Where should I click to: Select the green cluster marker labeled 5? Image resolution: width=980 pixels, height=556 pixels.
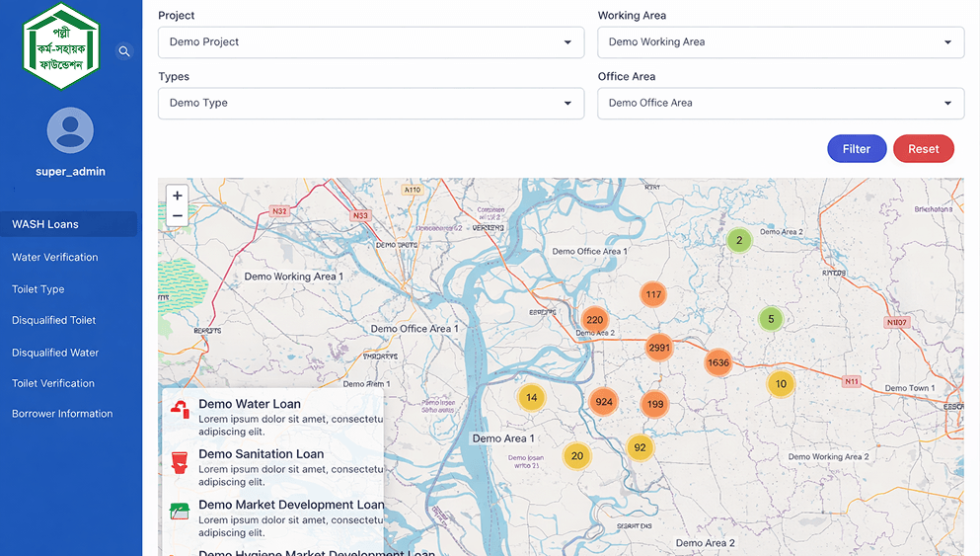coord(771,319)
